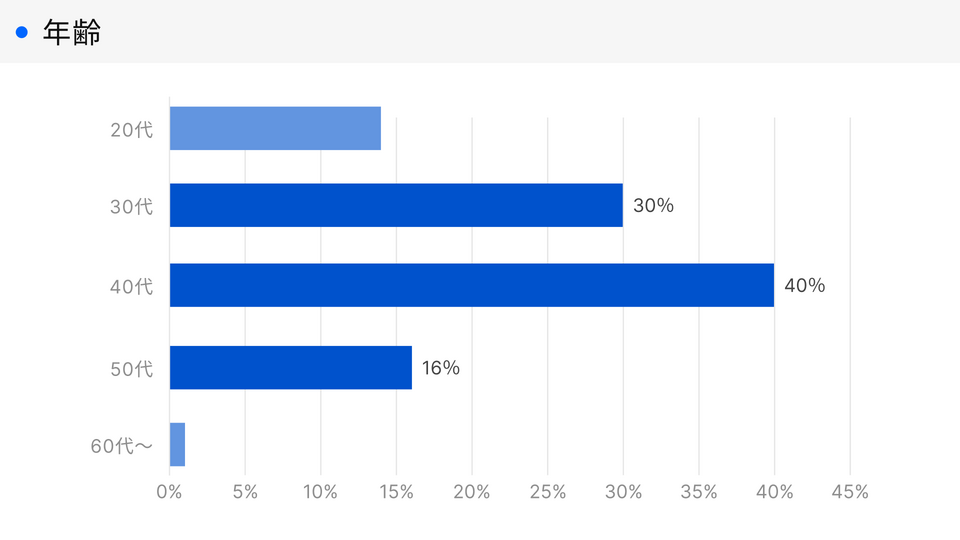Click the 16% data label
The height and width of the screenshot is (540, 960).
tap(441, 368)
